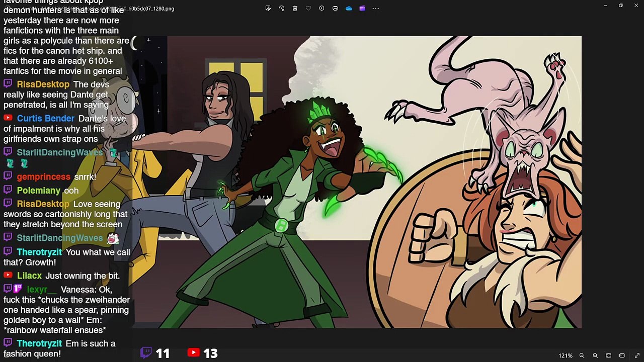Click Therotryzit username beside 'You what we call'
This screenshot has width=644, height=362.
tap(39, 252)
